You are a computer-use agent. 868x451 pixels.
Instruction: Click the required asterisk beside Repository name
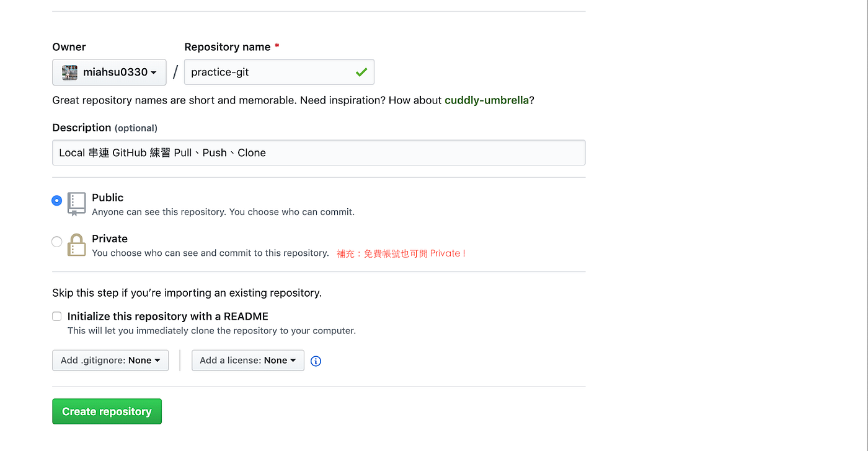pyautogui.click(x=277, y=46)
